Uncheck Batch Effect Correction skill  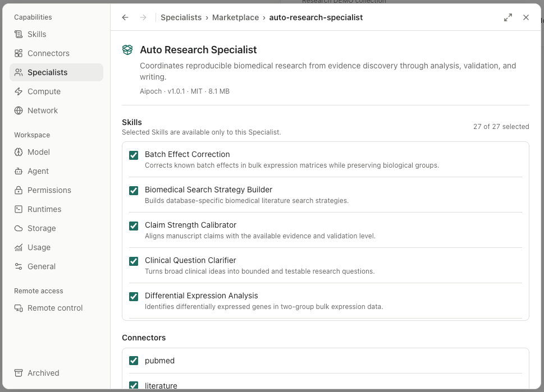click(x=134, y=155)
